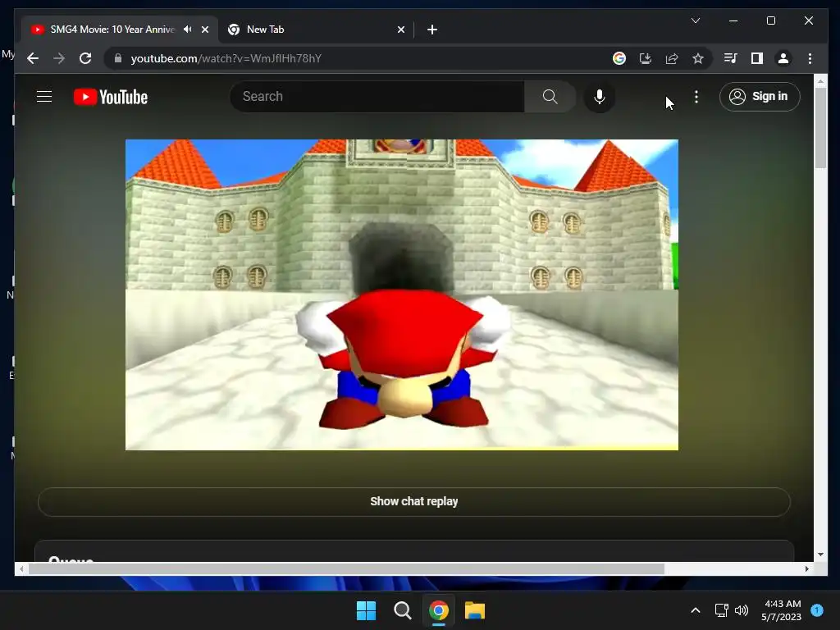Open File Explorer from the taskbar

tap(475, 610)
